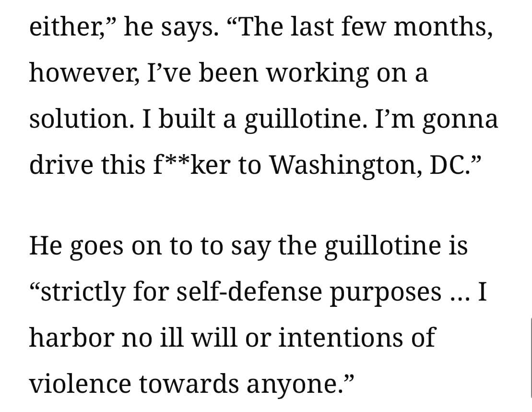Click the word "Washington" in the quote
532x412 pixels.
pos(345,165)
